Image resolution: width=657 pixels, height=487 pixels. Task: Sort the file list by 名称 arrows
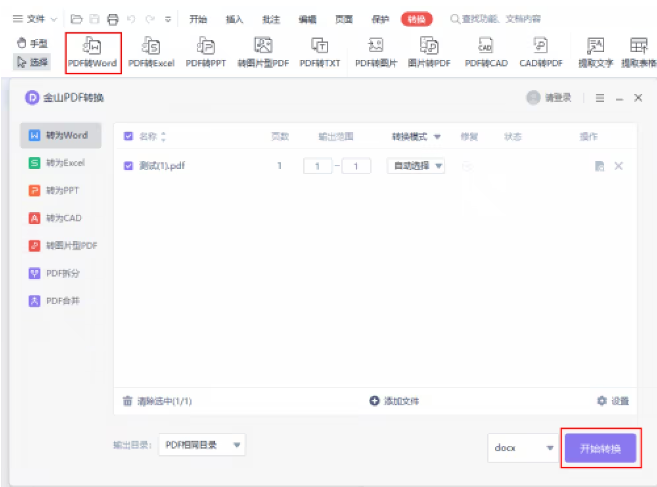tap(163, 136)
